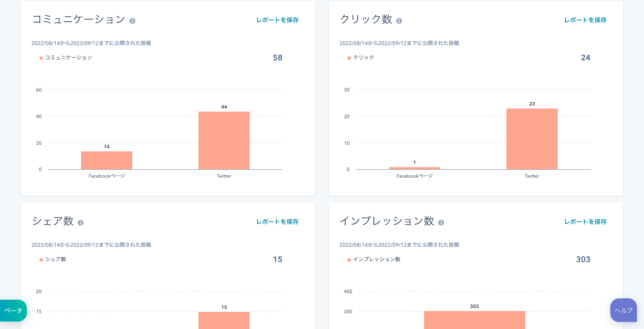Click Facebookページ axis label in クリック数 chart
Screen dimensions: 644x329
click(415, 176)
